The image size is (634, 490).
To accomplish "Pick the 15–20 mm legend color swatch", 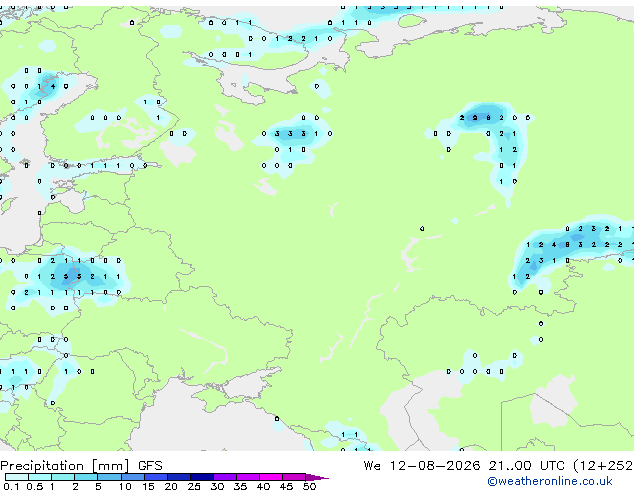I will coord(156,477).
